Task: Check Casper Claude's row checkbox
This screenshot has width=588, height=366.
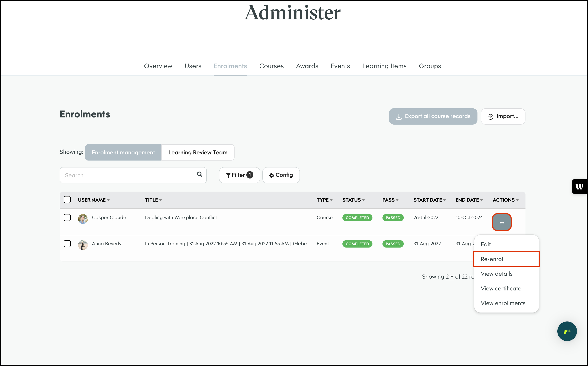Action: pos(67,217)
